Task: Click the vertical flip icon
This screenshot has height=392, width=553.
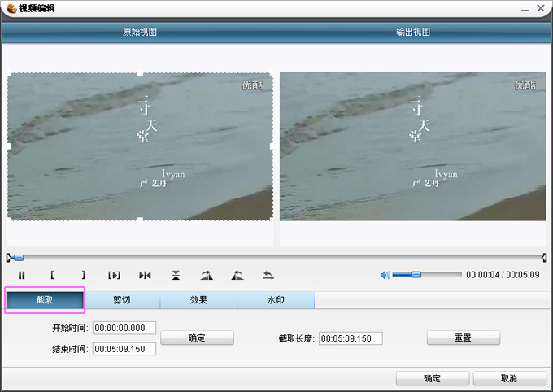Action: [176, 276]
